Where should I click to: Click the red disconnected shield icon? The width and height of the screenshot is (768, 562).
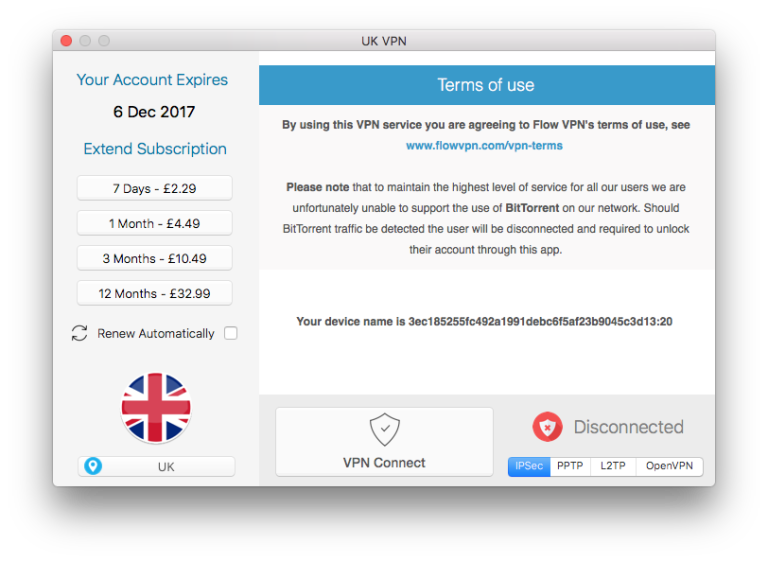tap(547, 427)
